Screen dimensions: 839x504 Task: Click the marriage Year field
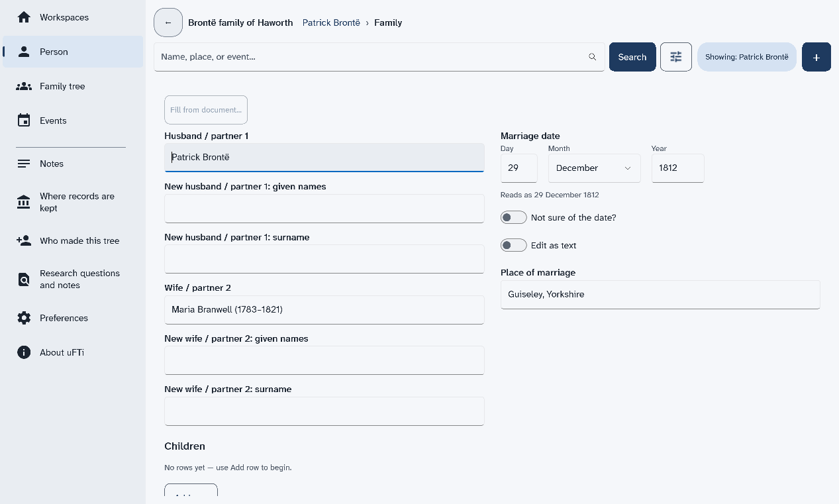(x=678, y=168)
